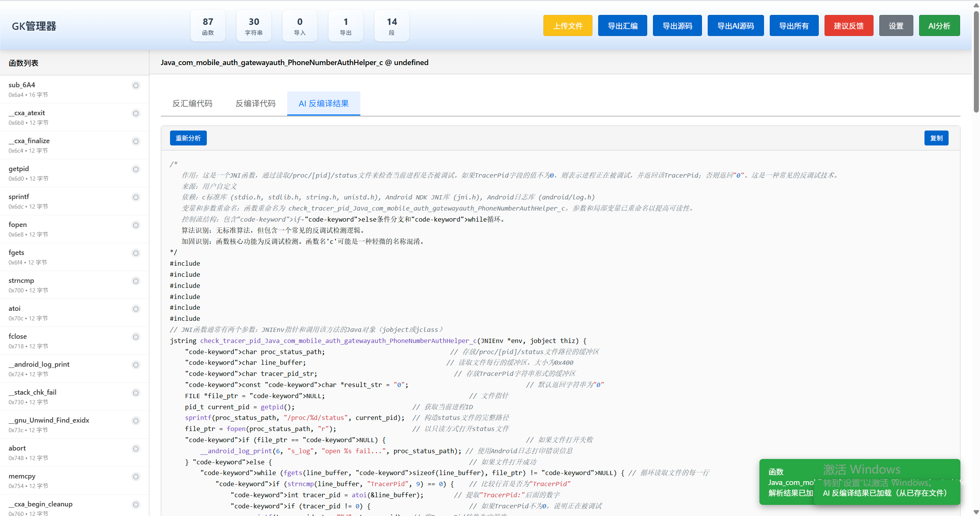Mark the strncmp function circle
The image size is (980, 516).
[x=136, y=281]
